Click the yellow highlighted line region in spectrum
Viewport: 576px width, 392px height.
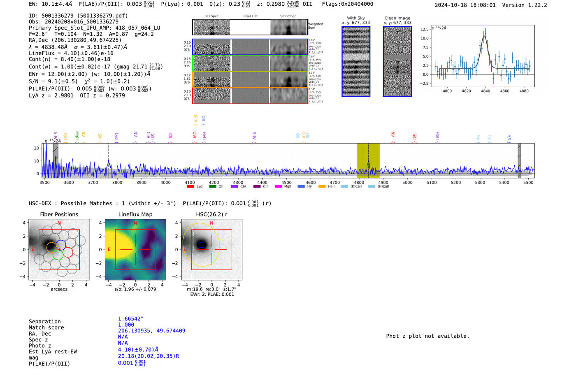pyautogui.click(x=368, y=160)
